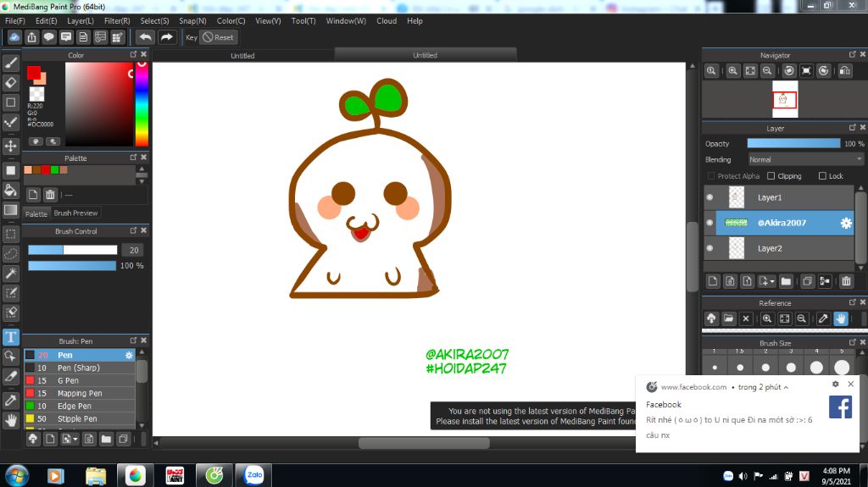This screenshot has width=868, height=487.
Task: Toggle Protect Alpha checkbox
Action: [x=711, y=176]
